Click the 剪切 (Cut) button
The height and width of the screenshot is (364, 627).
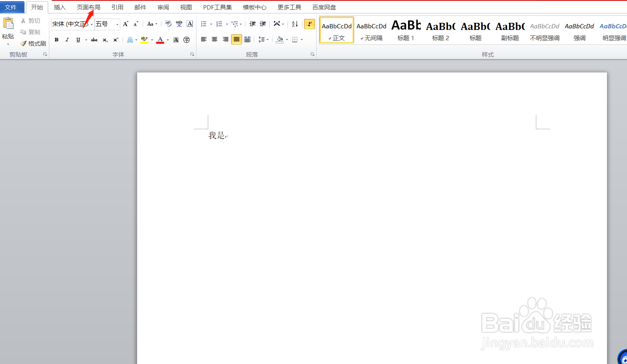tap(30, 20)
